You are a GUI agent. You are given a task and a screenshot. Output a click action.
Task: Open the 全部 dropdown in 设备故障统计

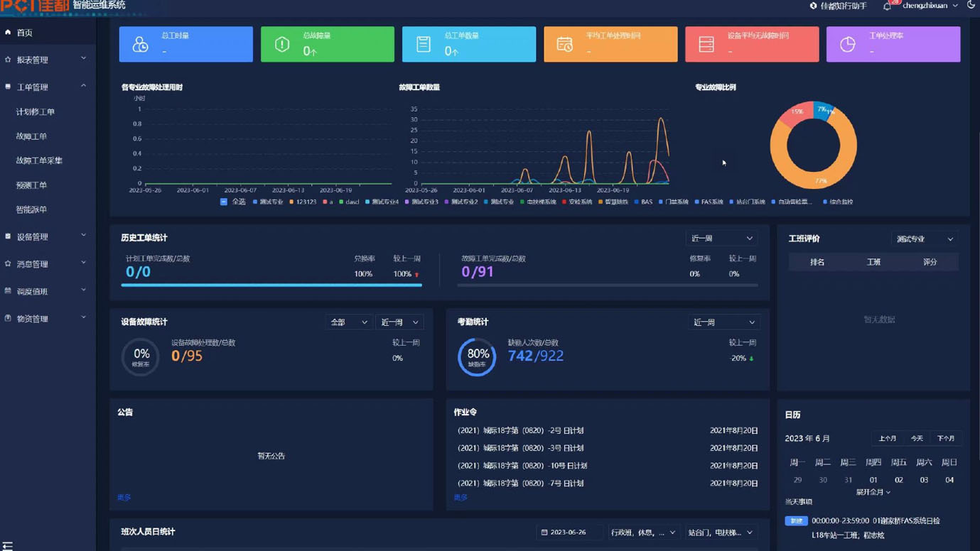(x=348, y=322)
